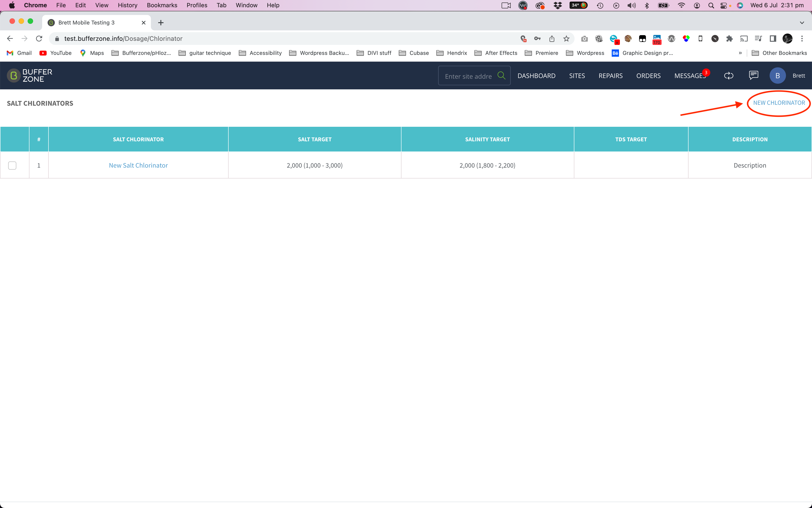Open the After Effects bookmarks folder
Viewport: 812px width, 508px height.
(x=496, y=53)
